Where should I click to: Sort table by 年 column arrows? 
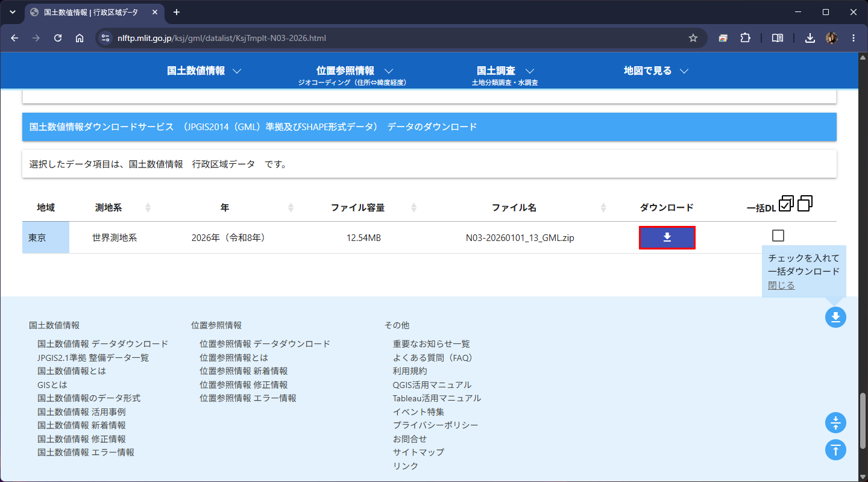(x=291, y=207)
